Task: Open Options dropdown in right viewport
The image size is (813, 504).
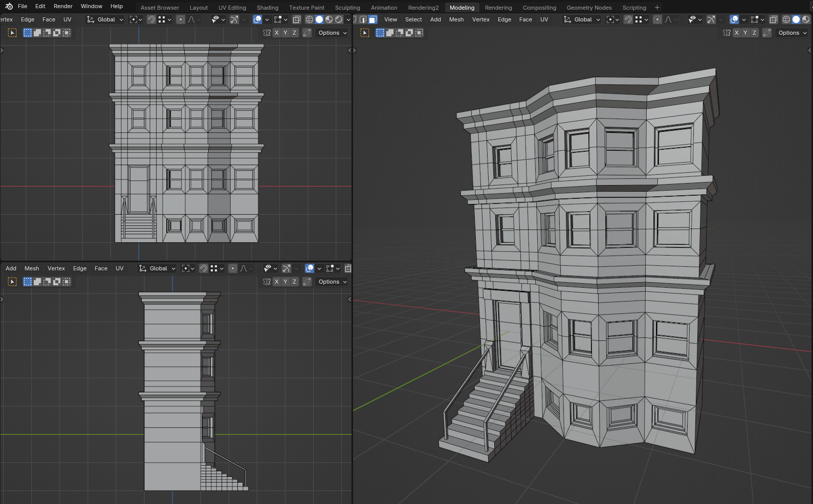Action: [x=793, y=33]
